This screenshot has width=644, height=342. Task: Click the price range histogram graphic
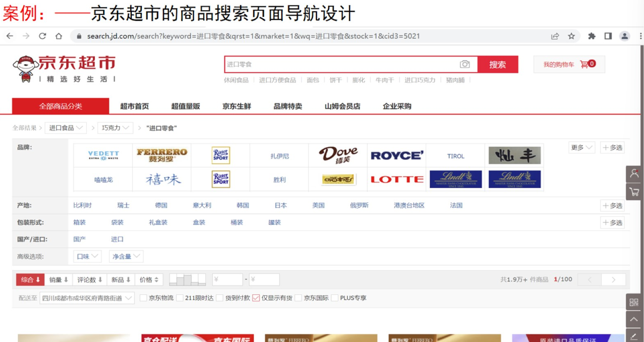coord(187,279)
